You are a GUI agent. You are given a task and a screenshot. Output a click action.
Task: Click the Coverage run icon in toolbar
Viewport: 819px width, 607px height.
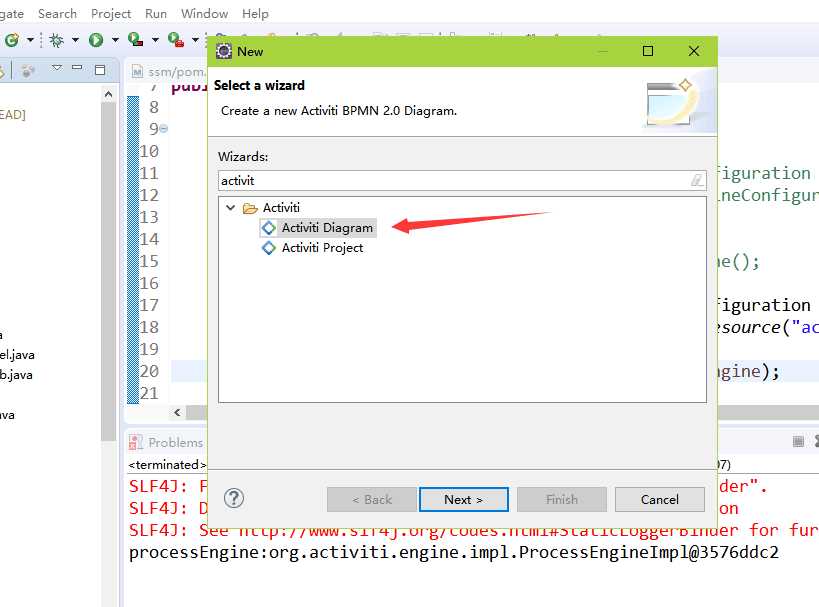click(136, 40)
